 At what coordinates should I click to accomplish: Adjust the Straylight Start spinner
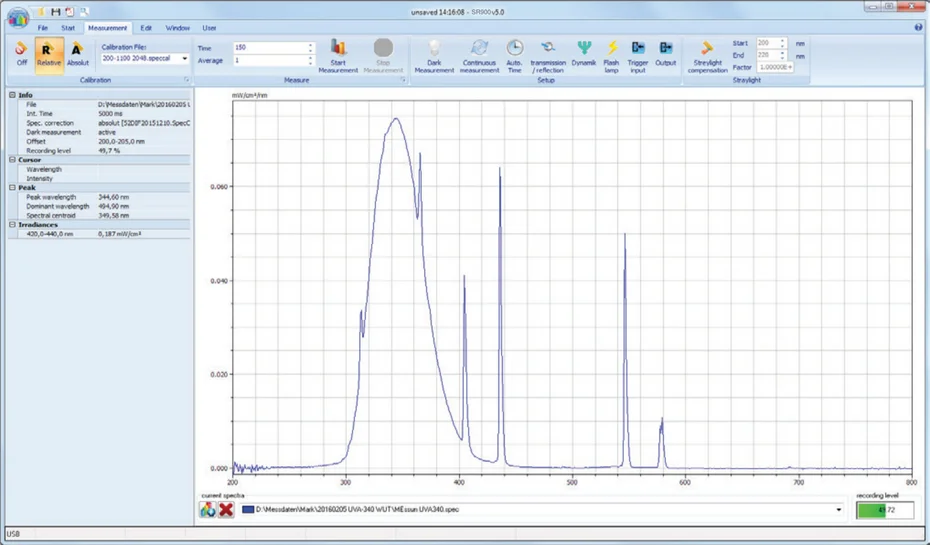[783, 43]
